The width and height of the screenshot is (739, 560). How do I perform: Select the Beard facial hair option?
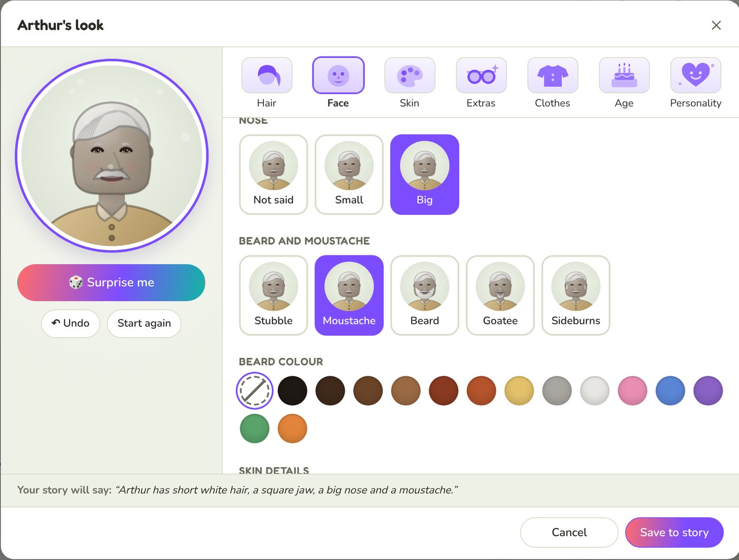[424, 296]
